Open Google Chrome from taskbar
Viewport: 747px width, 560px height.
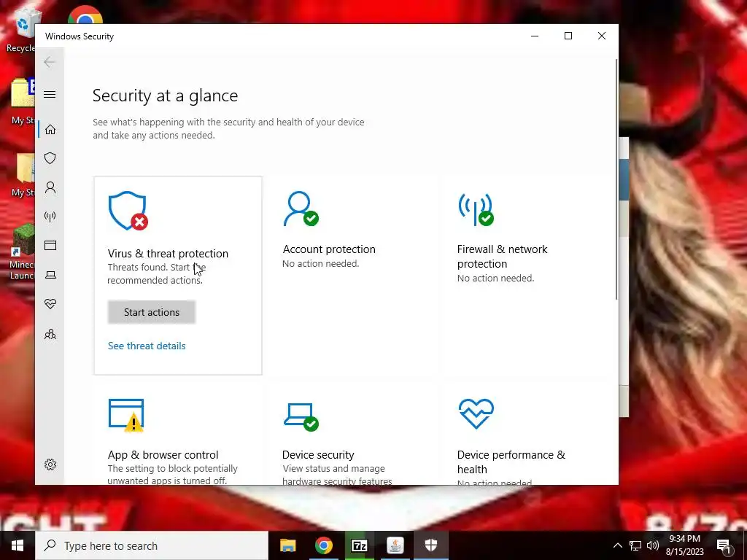coord(323,545)
